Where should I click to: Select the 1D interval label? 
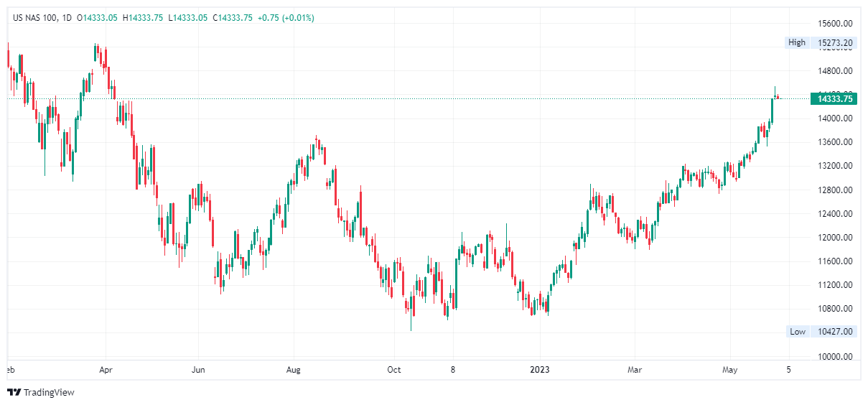coord(67,18)
